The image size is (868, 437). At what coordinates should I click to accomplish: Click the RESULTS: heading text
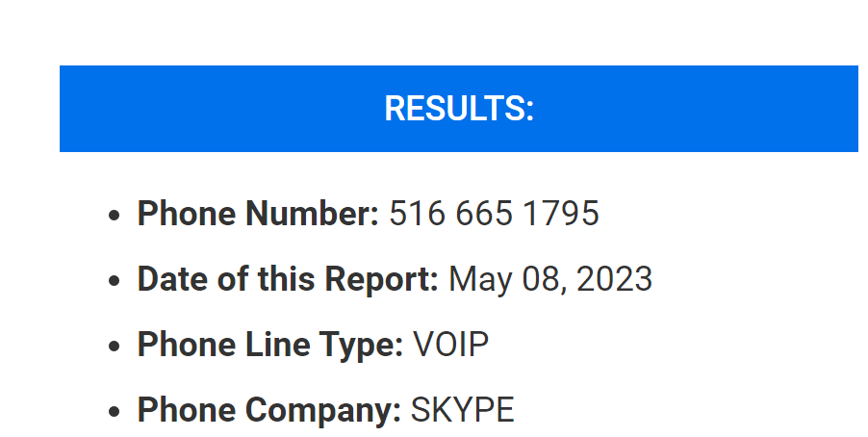tap(459, 108)
